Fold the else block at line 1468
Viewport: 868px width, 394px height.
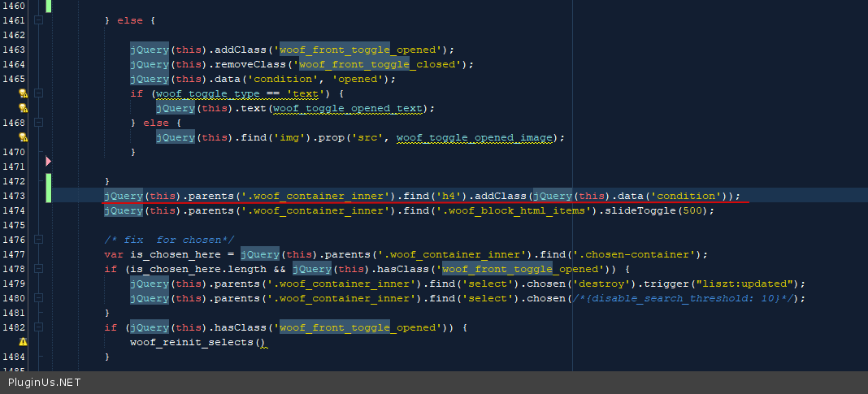coord(38,123)
